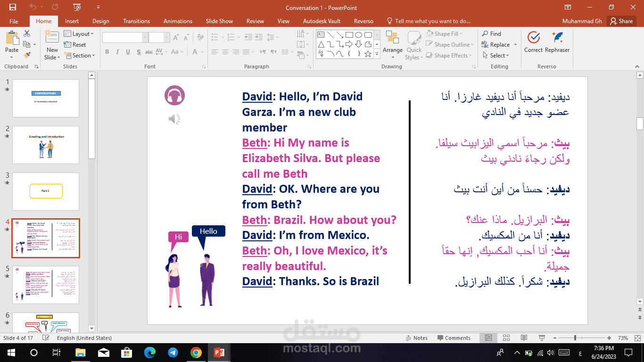The height and width of the screenshot is (362, 644).
Task: Toggle Bold formatting
Action: [107, 52]
